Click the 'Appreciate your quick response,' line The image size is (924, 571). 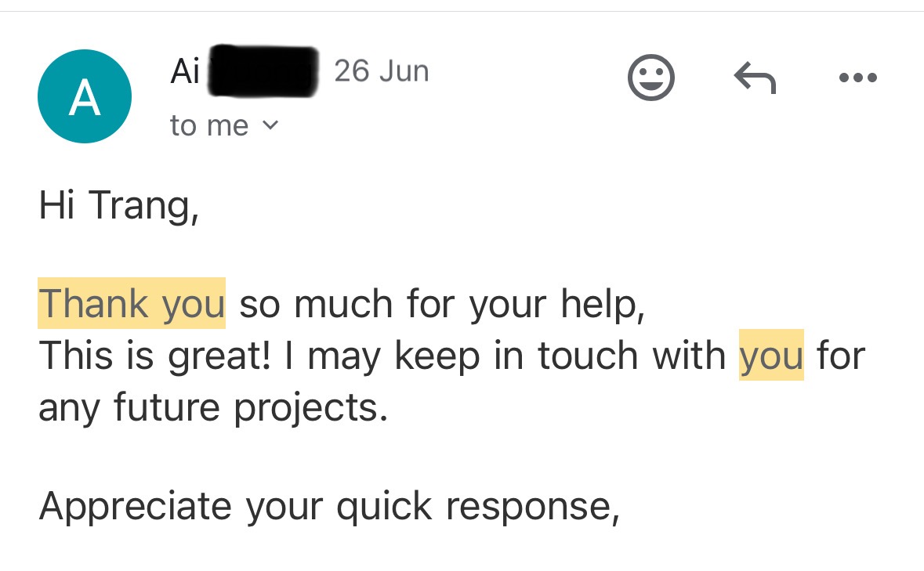329,506
